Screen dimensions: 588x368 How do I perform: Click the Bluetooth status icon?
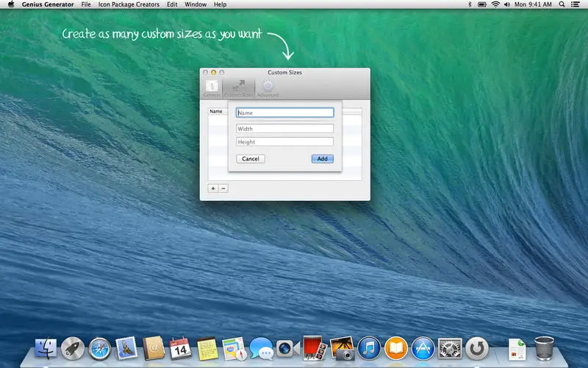pyautogui.click(x=470, y=4)
